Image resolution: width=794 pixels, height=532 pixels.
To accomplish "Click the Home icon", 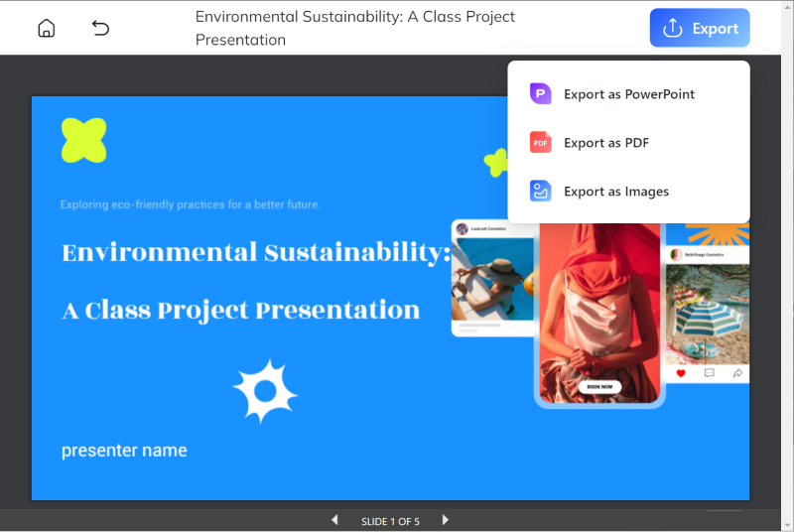I will [46, 28].
